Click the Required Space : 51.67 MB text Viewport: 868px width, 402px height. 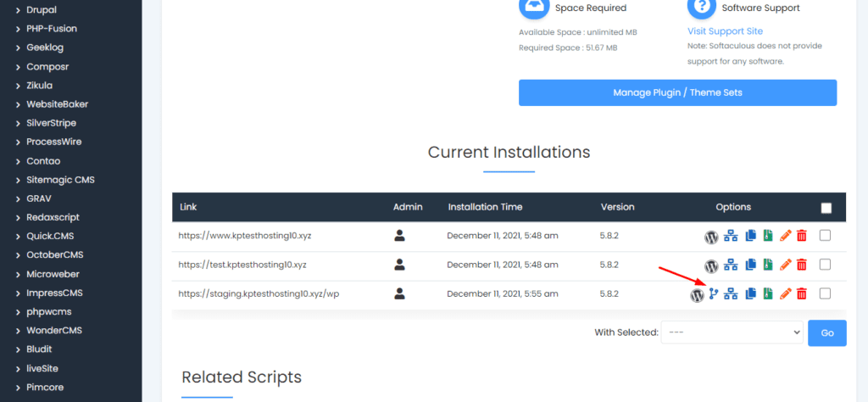[x=568, y=47]
